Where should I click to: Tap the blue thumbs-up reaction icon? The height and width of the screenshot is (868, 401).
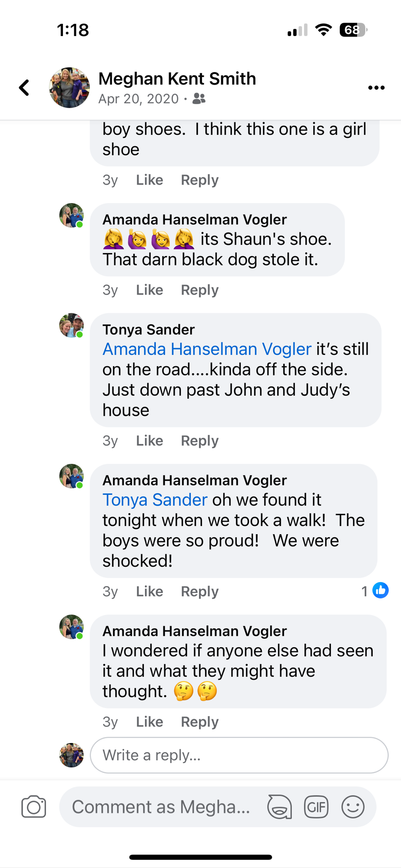coord(381,590)
